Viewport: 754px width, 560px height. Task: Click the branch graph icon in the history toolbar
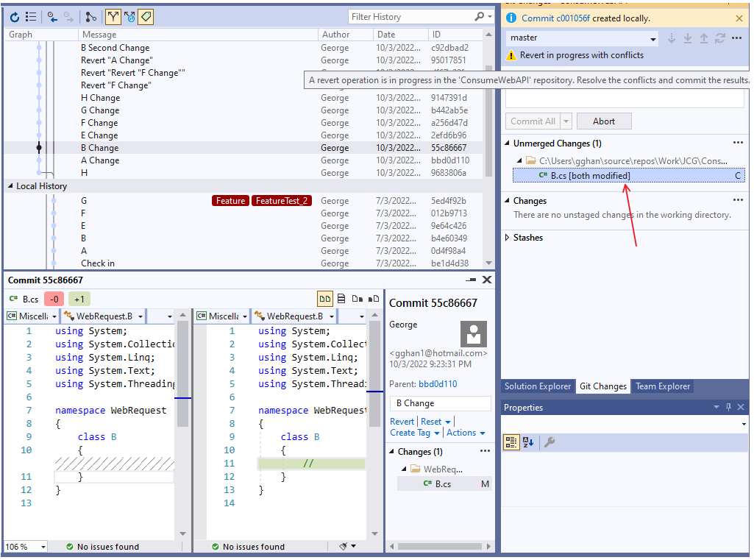click(90, 16)
